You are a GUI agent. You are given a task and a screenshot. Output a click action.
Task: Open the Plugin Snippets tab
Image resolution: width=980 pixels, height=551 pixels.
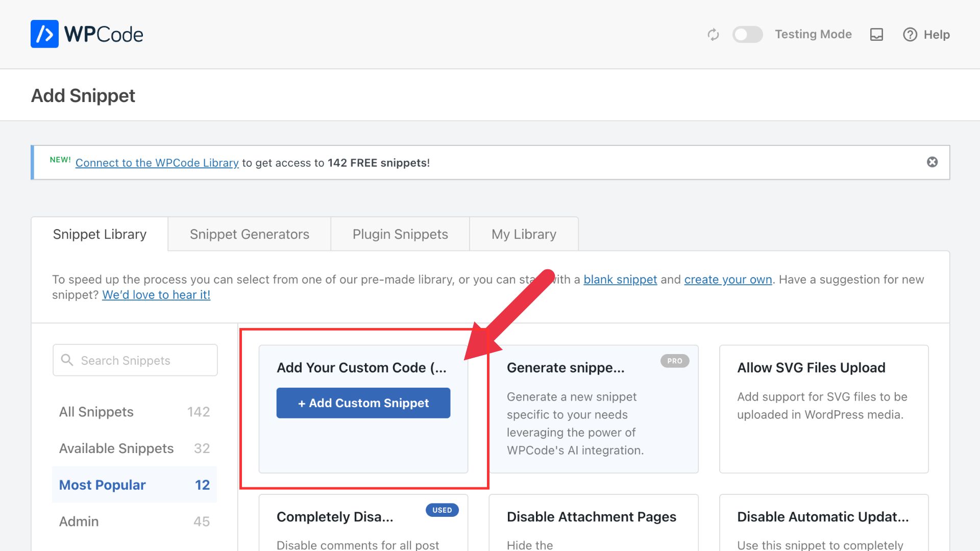400,234
